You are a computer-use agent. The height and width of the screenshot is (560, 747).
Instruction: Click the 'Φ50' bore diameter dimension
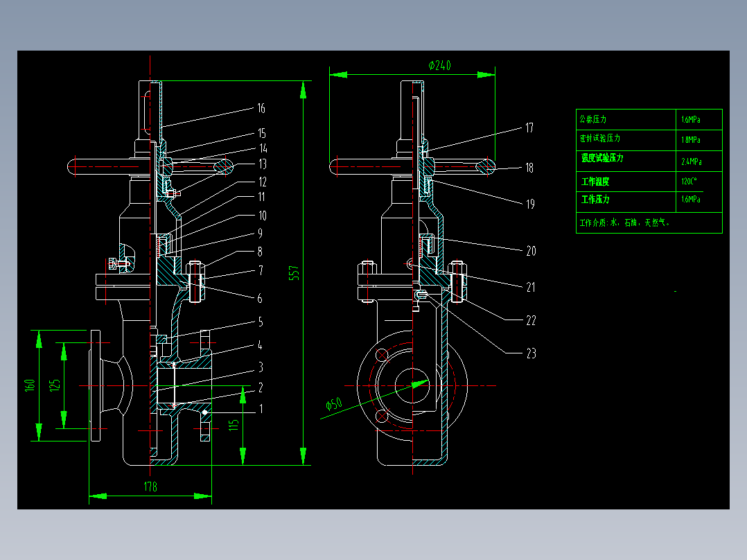click(334, 404)
